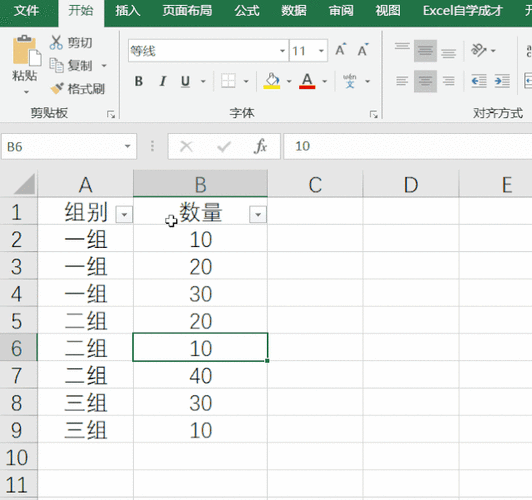Click the phonetic guide (wén) icon
The width and height of the screenshot is (532, 500).
coord(349,81)
